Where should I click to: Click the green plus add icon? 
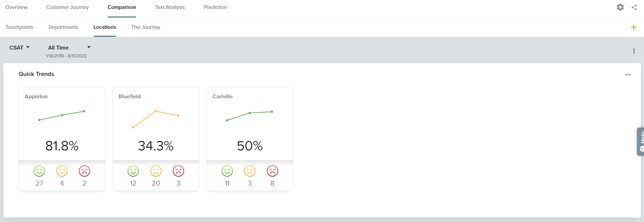[633, 27]
